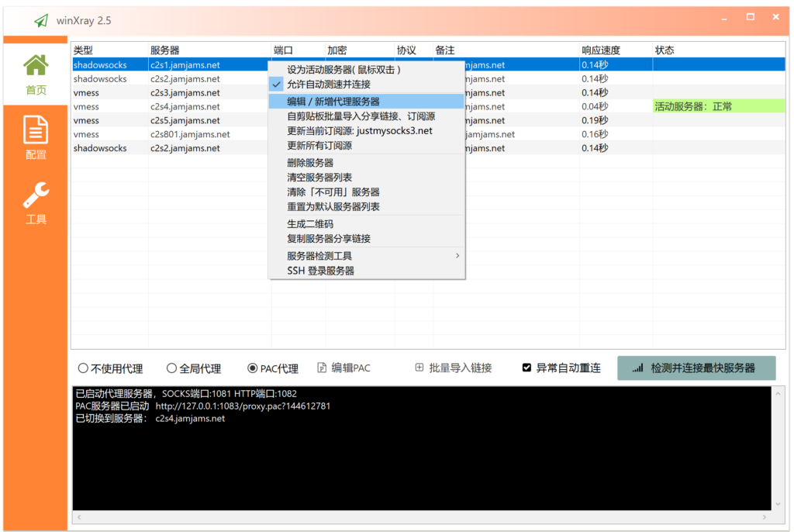
Task: Expand the 服务器检测工具 submenu
Action: (326, 255)
